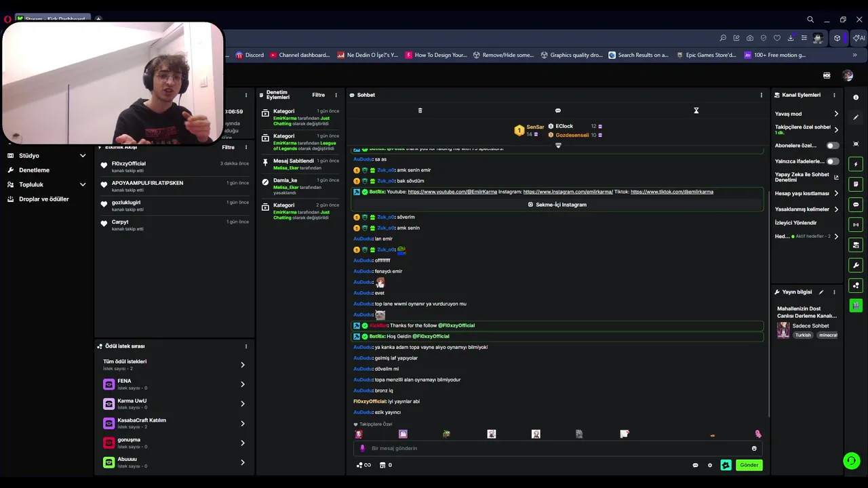Click the channel points infinity icon
Image resolution: width=868 pixels, height=488 pixels.
click(363, 465)
